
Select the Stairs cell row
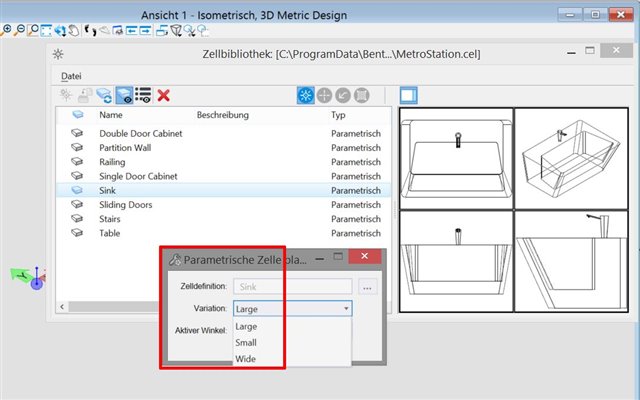pyautogui.click(x=224, y=219)
